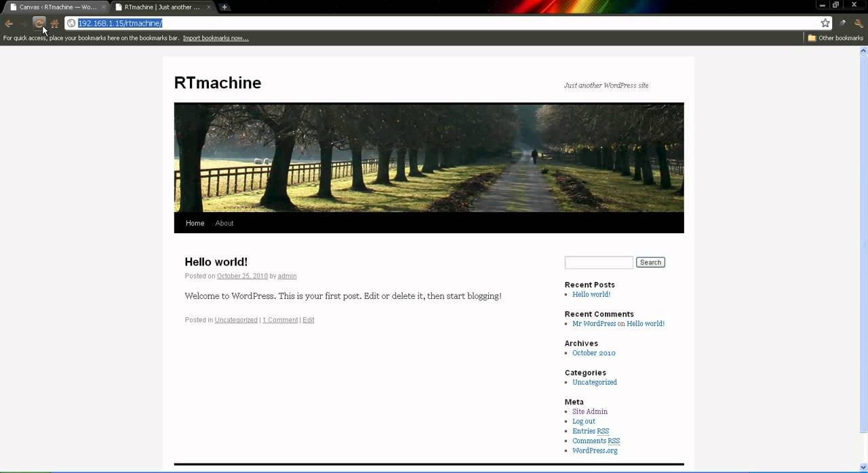Open Hello world! under Recent Posts

[591, 294]
